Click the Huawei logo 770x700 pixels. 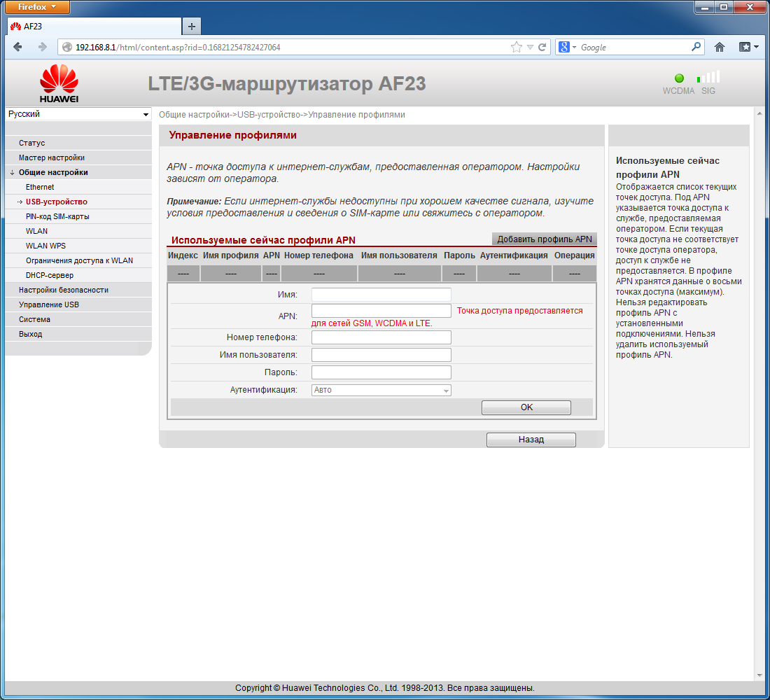59,83
